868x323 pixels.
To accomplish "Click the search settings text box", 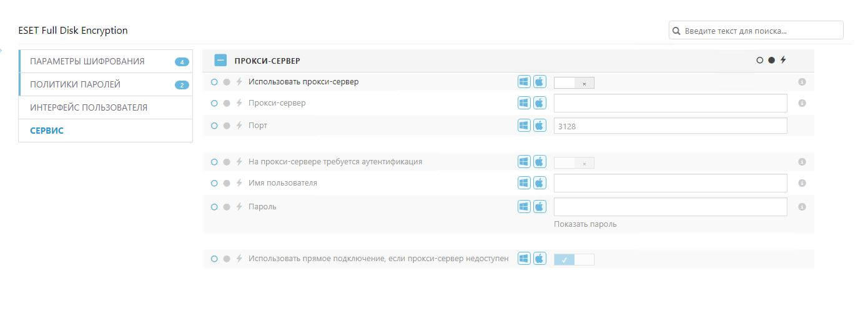I will (x=756, y=30).
